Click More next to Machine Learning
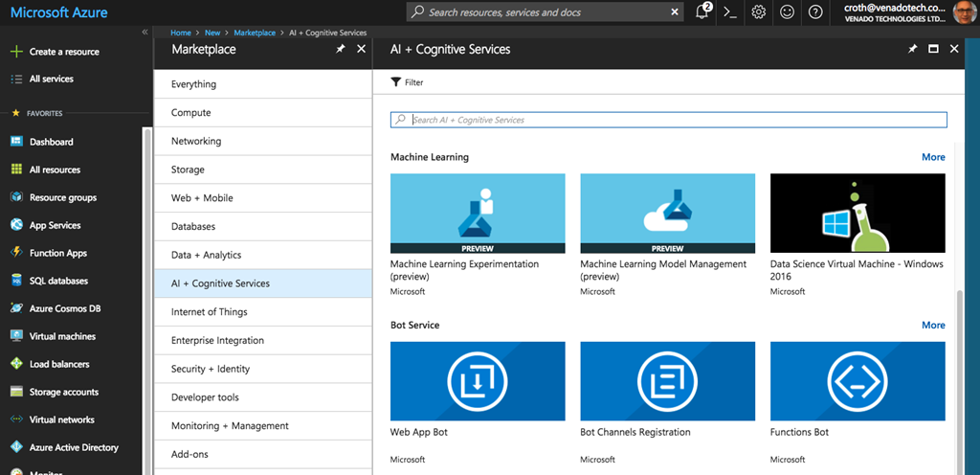Viewport: 980px width, 475px height. tap(933, 157)
